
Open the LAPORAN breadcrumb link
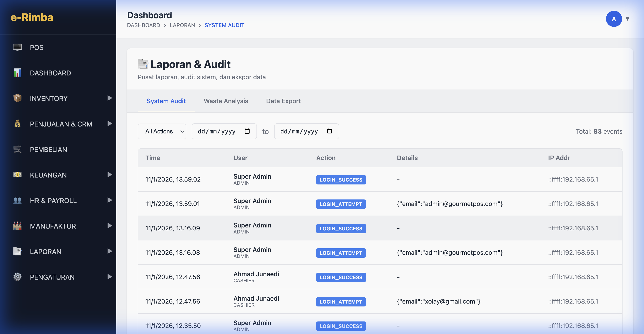click(x=182, y=25)
